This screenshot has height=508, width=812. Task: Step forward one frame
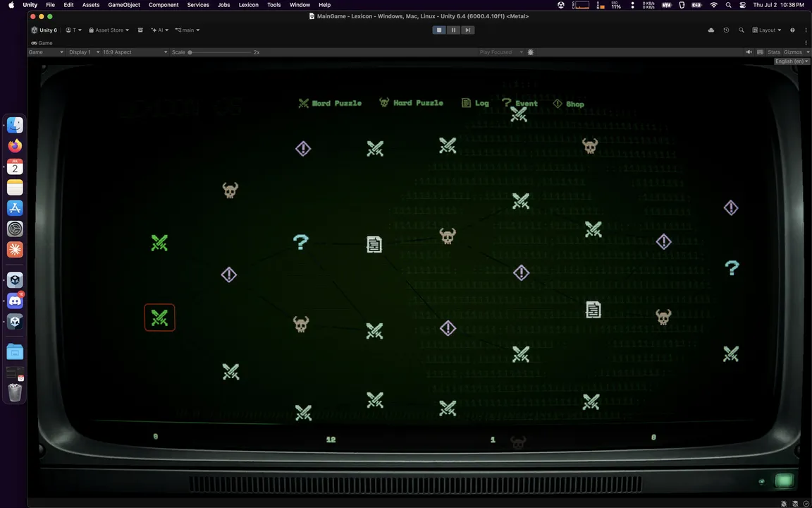(x=467, y=30)
